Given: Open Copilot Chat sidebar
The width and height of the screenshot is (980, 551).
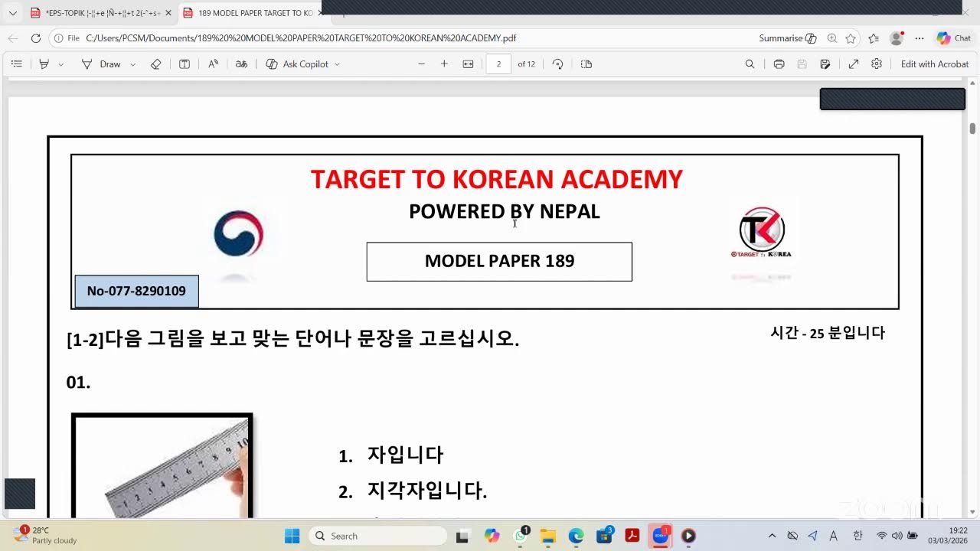Looking at the screenshot, I should tap(954, 38).
